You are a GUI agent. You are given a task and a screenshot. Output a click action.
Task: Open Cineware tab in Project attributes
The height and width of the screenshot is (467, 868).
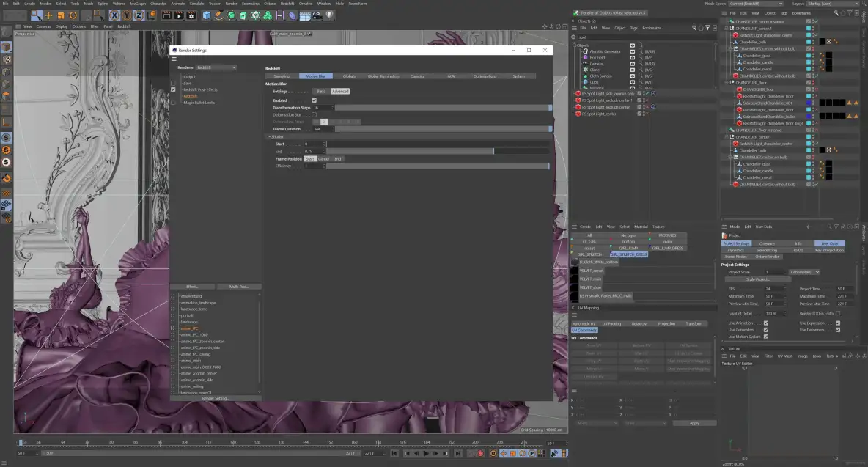pyautogui.click(x=767, y=243)
